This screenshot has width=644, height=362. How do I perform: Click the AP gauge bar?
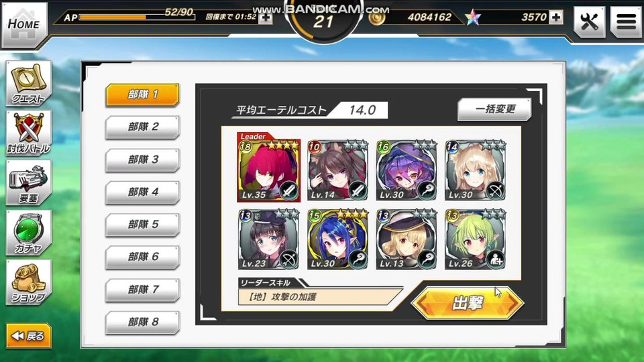(137, 17)
